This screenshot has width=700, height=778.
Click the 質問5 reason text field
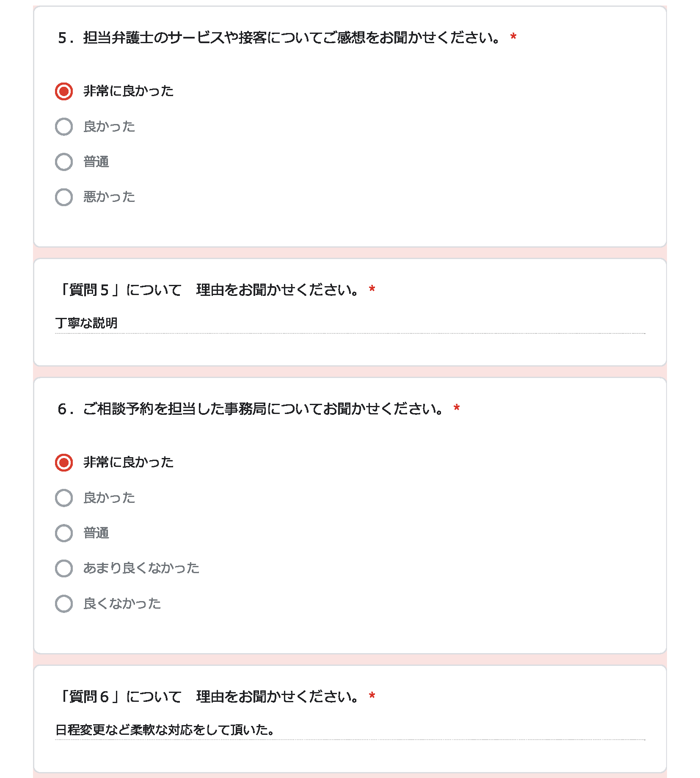tap(350, 323)
